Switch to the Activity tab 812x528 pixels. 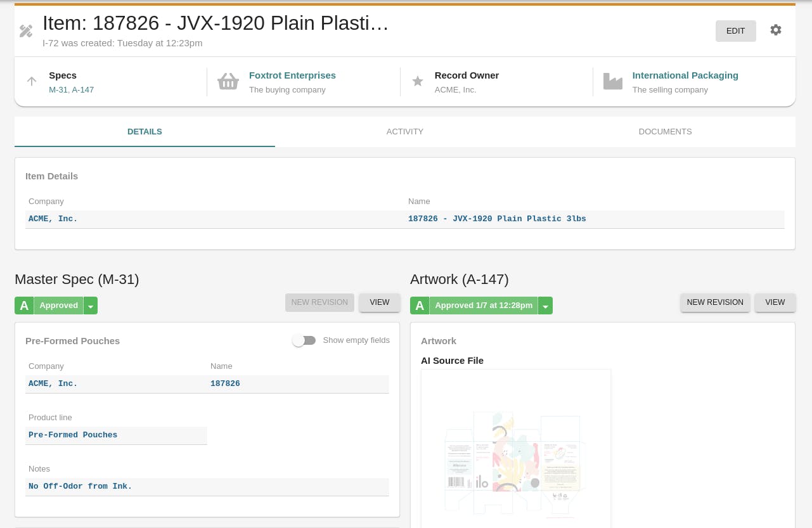405,132
